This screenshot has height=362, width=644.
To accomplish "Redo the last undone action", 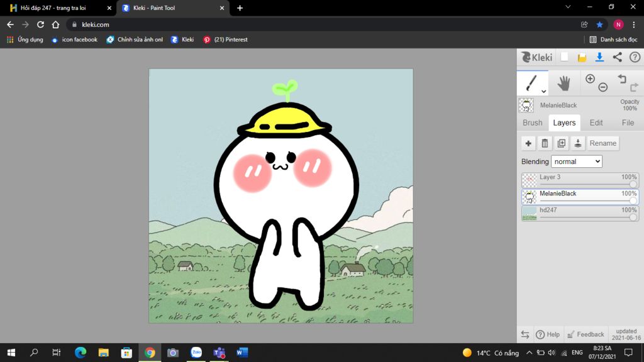I will 634,87.
